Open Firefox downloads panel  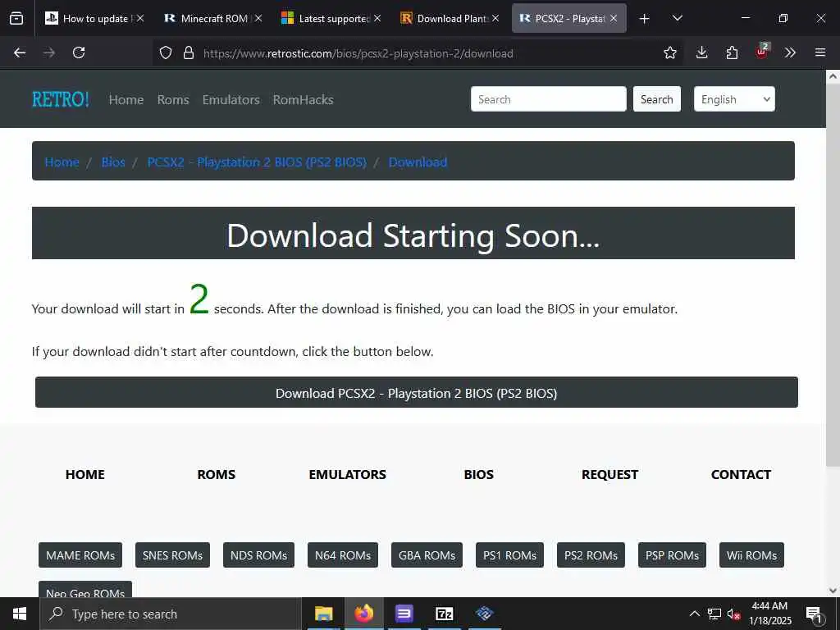[x=702, y=52]
